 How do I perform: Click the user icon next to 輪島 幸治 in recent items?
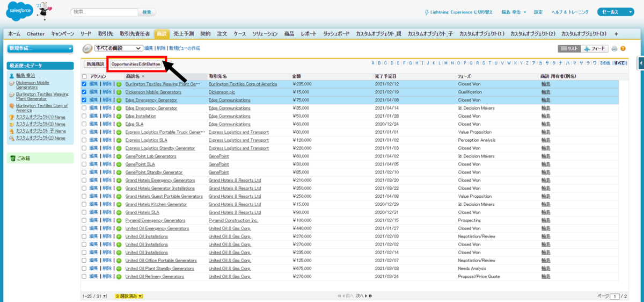pyautogui.click(x=12, y=76)
